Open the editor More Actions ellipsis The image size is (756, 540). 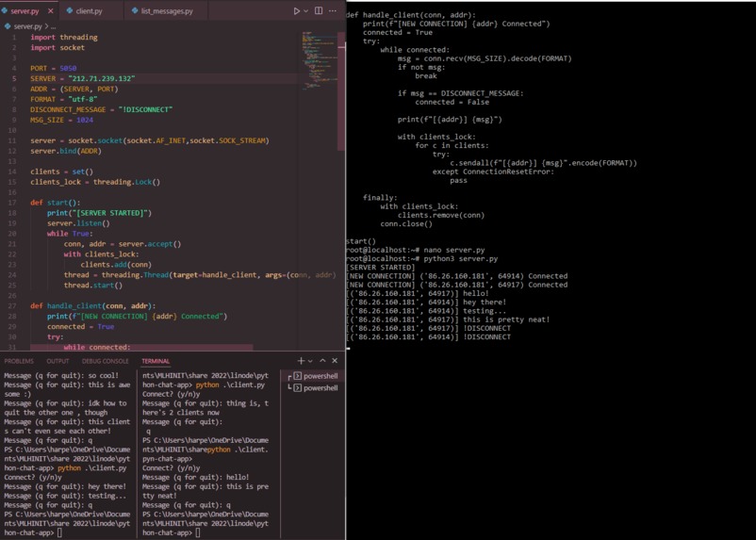333,10
